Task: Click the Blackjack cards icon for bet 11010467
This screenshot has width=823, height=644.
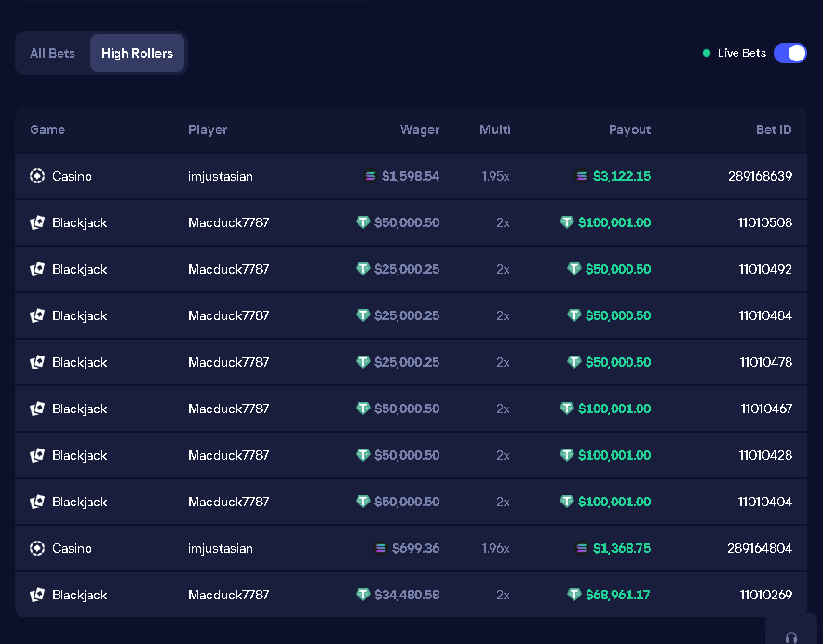Action: click(x=37, y=409)
